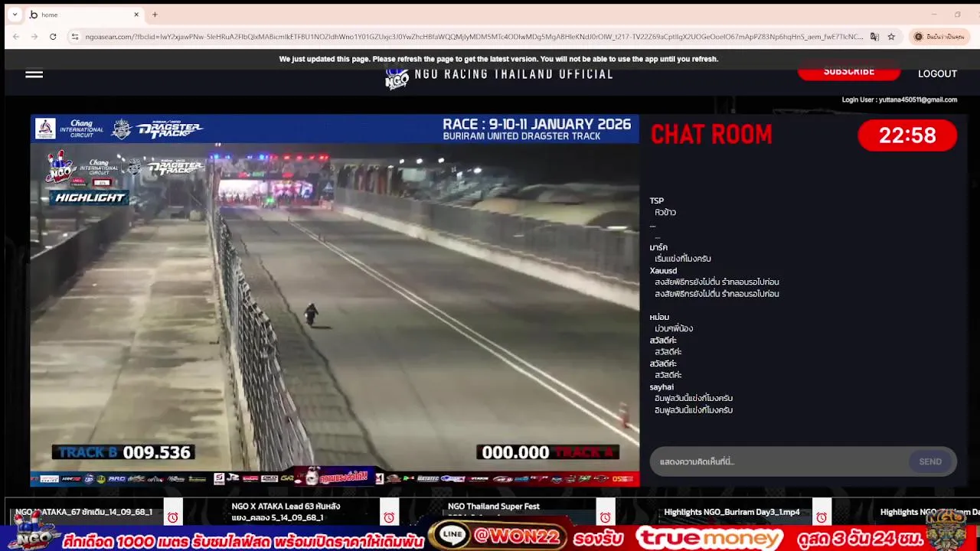Bookmark this page with star icon

(891, 37)
